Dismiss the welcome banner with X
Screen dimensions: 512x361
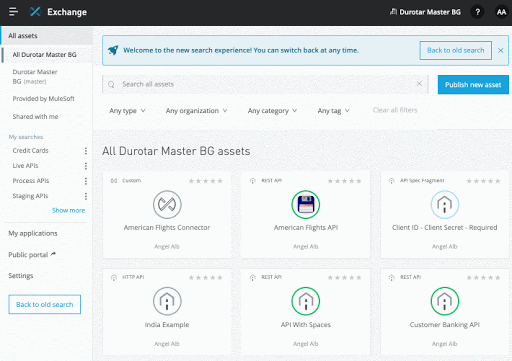(x=500, y=50)
